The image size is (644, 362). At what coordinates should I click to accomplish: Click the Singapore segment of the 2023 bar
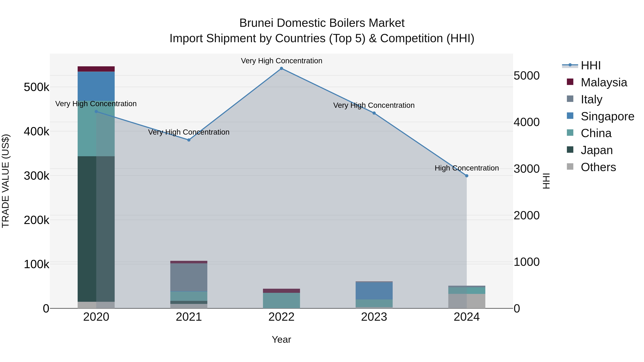pos(374,291)
